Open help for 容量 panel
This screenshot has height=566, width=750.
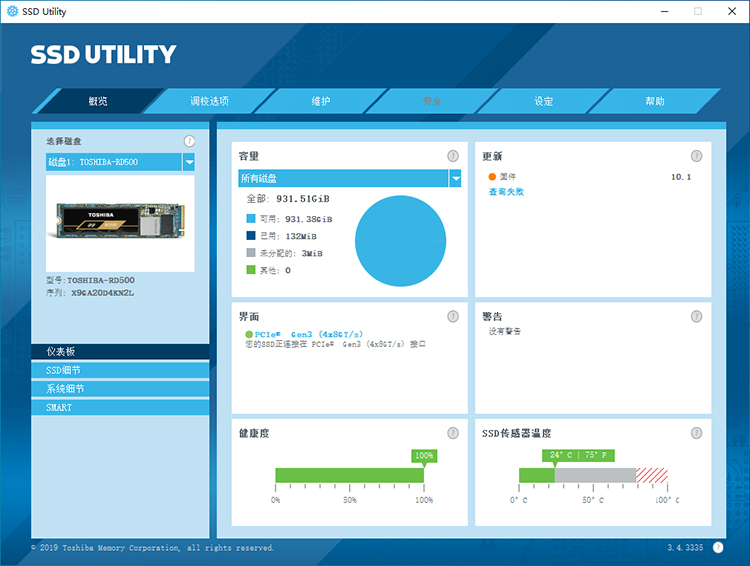click(453, 156)
